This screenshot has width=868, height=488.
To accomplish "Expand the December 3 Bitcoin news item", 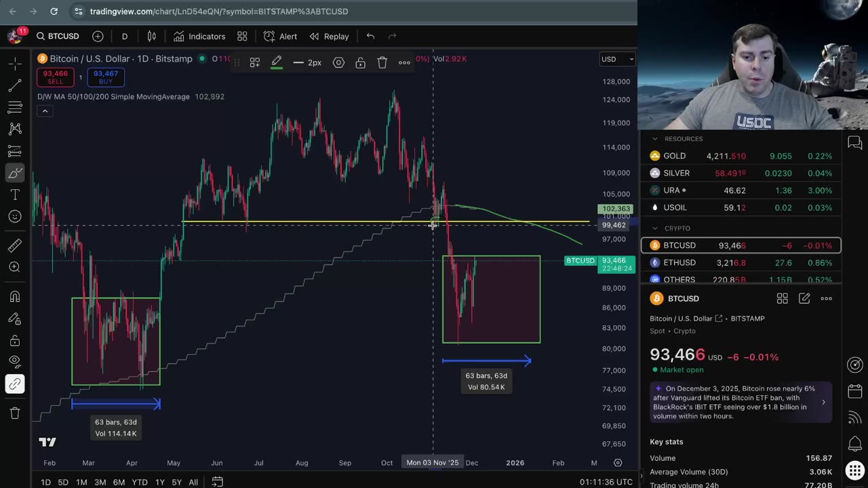I will tap(741, 402).
